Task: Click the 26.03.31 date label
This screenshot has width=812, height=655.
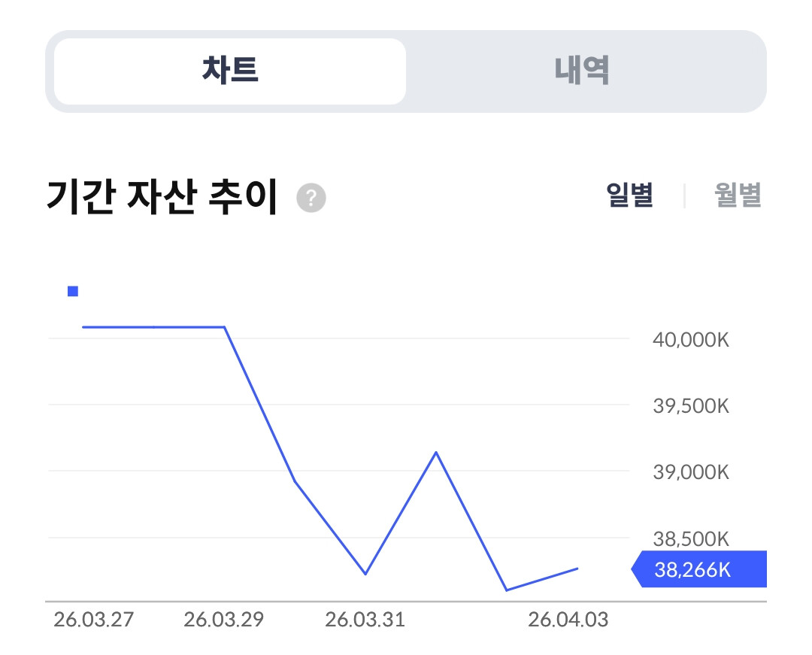Action: (365, 620)
